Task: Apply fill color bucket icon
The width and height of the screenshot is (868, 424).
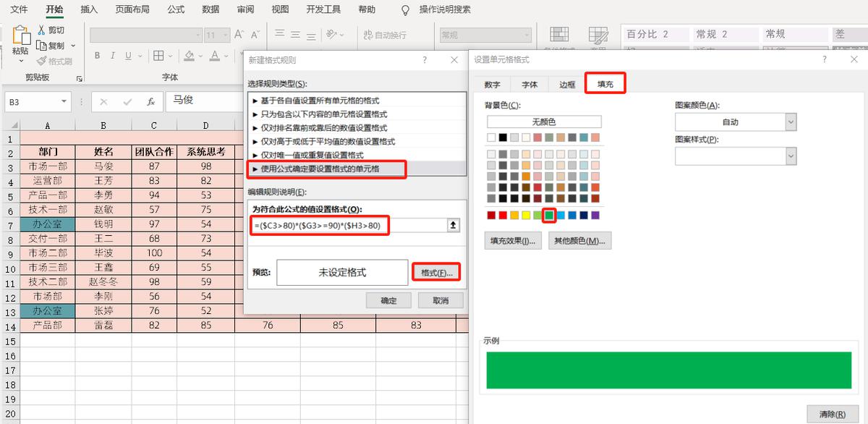Action: click(189, 56)
